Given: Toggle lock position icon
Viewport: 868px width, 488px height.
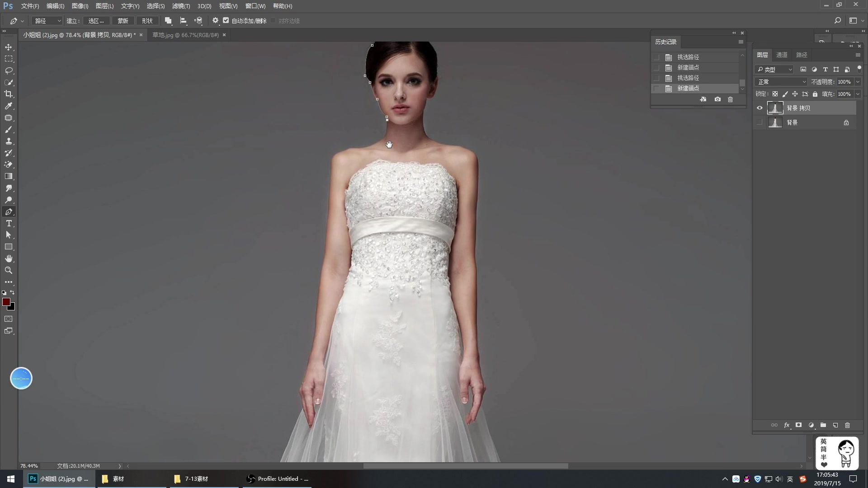Looking at the screenshot, I should tap(795, 94).
